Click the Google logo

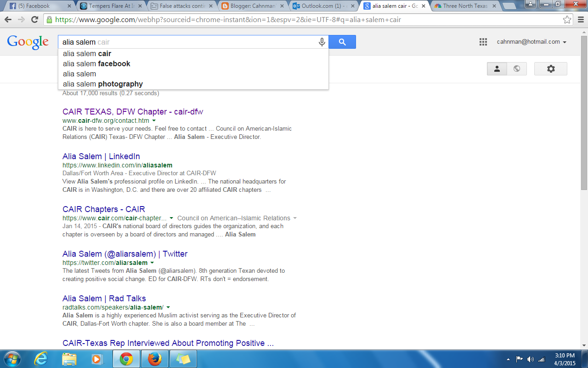click(28, 42)
